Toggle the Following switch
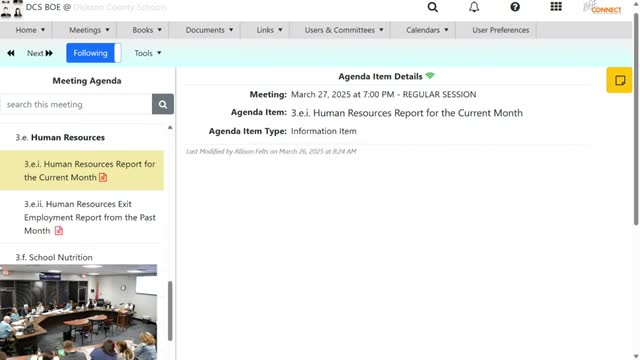Viewport: 640px width, 360px height. [94, 53]
